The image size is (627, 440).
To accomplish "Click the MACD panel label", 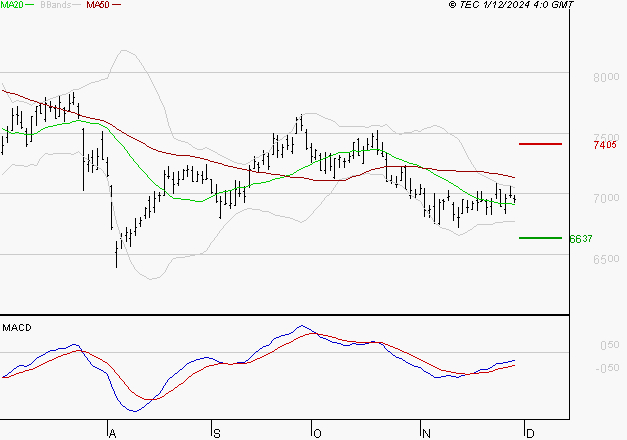I will click(x=17, y=328).
